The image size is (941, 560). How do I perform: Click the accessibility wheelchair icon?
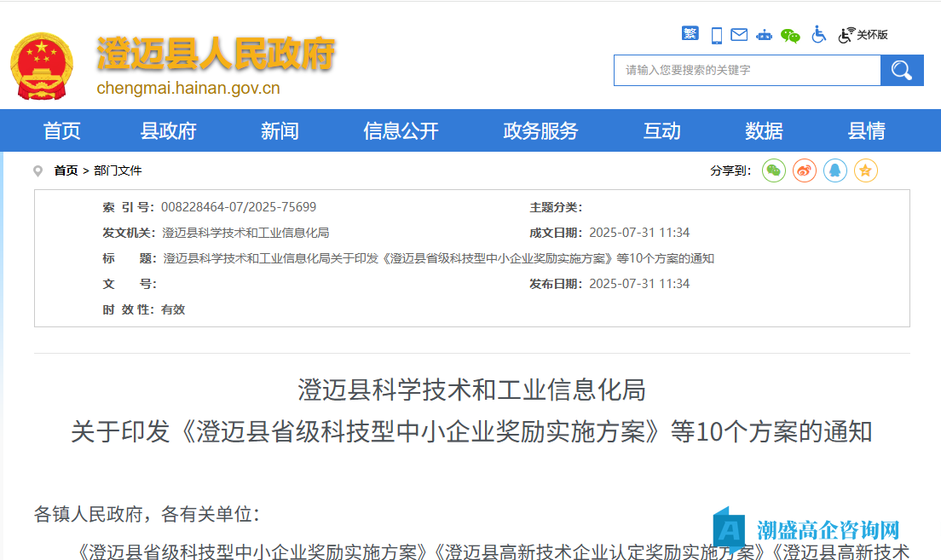tap(818, 34)
